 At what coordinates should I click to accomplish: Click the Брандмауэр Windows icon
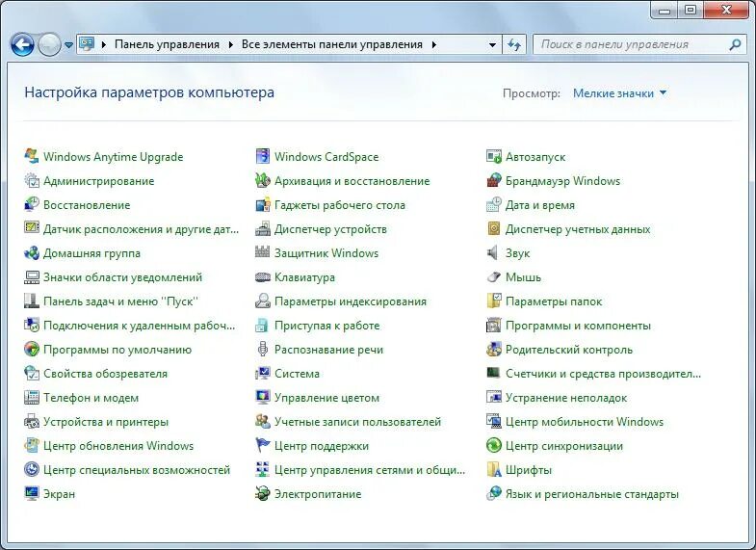click(x=494, y=180)
